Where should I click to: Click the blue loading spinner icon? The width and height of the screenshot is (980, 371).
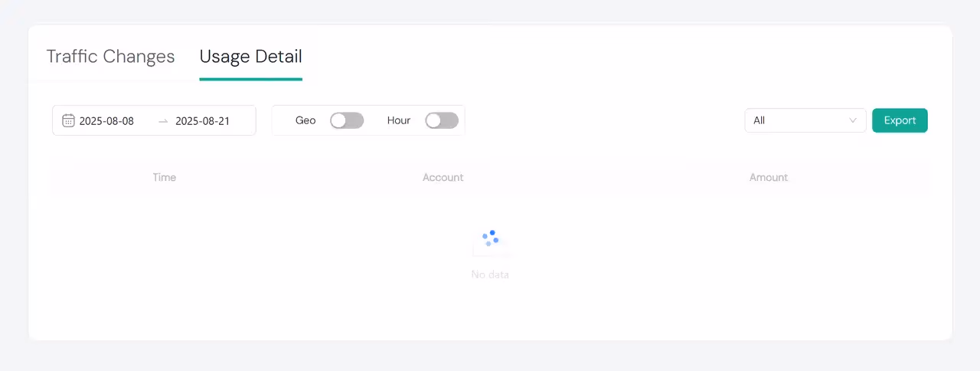[490, 238]
